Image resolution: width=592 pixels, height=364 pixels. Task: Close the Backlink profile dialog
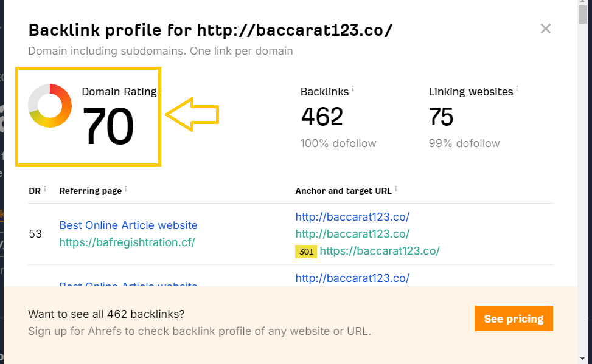[x=545, y=29]
